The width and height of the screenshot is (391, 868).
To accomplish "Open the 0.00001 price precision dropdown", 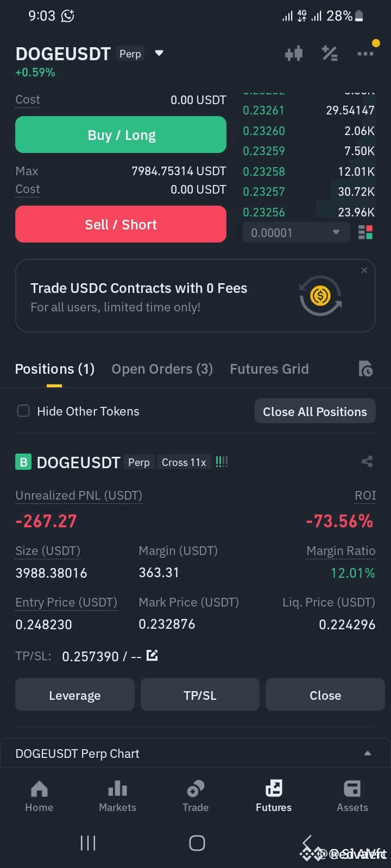I will pyautogui.click(x=296, y=233).
